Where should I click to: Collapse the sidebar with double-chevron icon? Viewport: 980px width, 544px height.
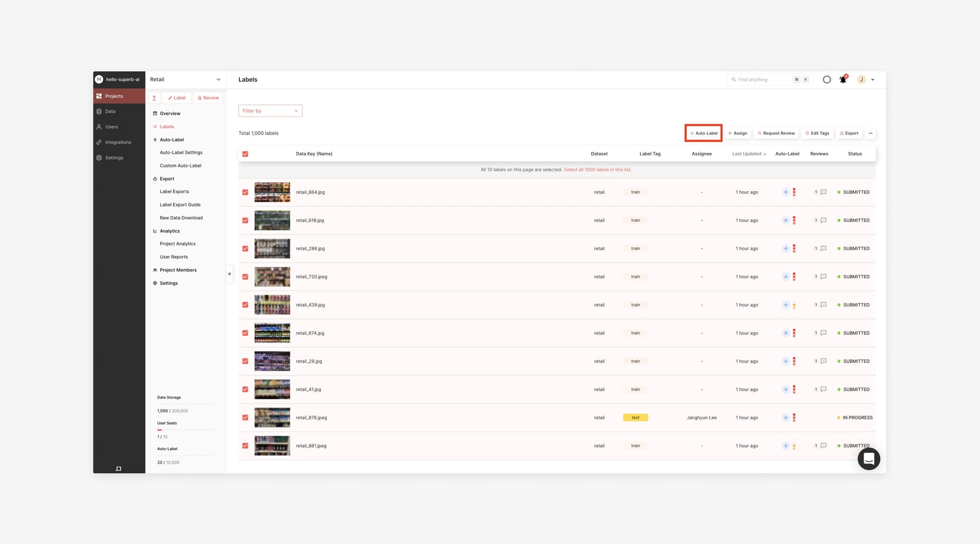229,274
